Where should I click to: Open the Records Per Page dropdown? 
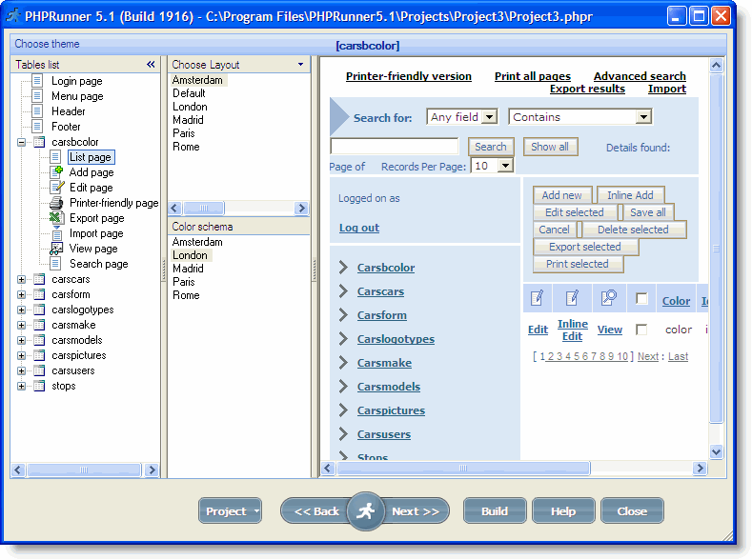pos(505,166)
